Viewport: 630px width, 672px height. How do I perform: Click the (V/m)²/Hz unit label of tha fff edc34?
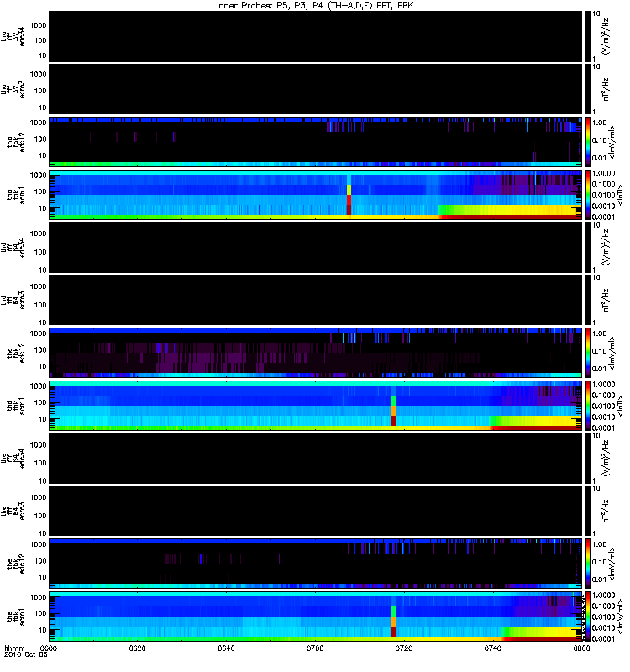point(606,36)
